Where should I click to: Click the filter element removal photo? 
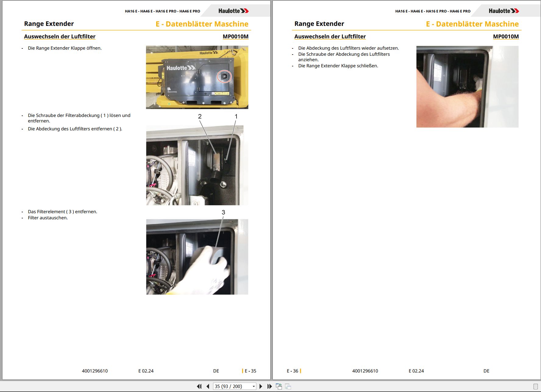click(x=197, y=257)
